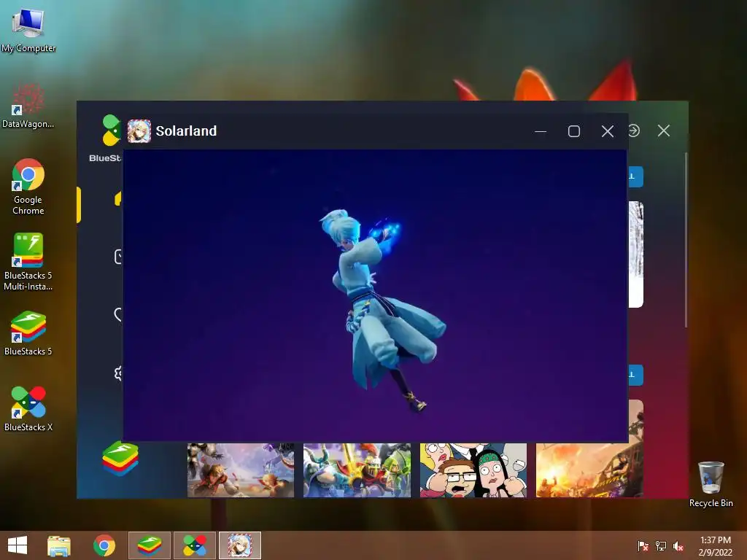Open the Recycle Bin
This screenshot has width=747, height=560.
coord(711,484)
